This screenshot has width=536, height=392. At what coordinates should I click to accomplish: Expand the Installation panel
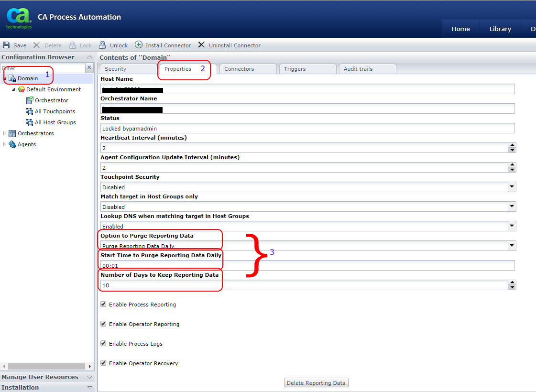(89, 388)
